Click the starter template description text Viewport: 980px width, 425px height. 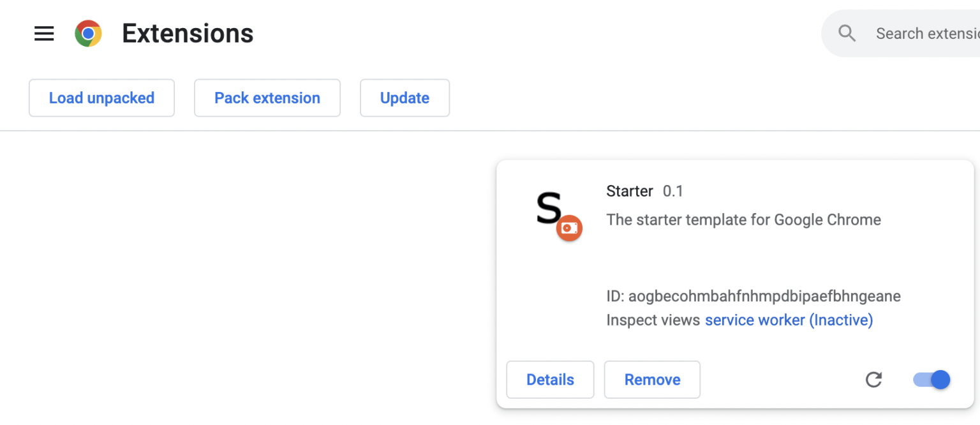743,220
